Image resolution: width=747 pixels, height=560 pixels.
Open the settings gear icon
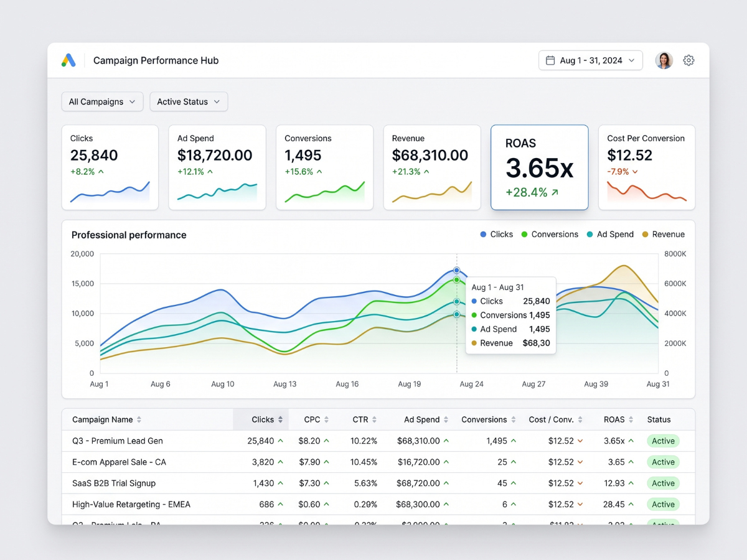click(x=688, y=60)
